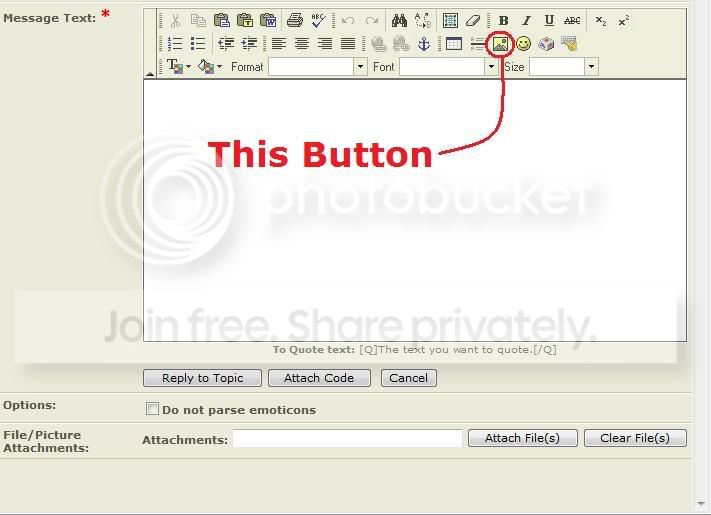The height and width of the screenshot is (515, 711).
Task: Click inside the message text area
Action: pyautogui.click(x=415, y=210)
